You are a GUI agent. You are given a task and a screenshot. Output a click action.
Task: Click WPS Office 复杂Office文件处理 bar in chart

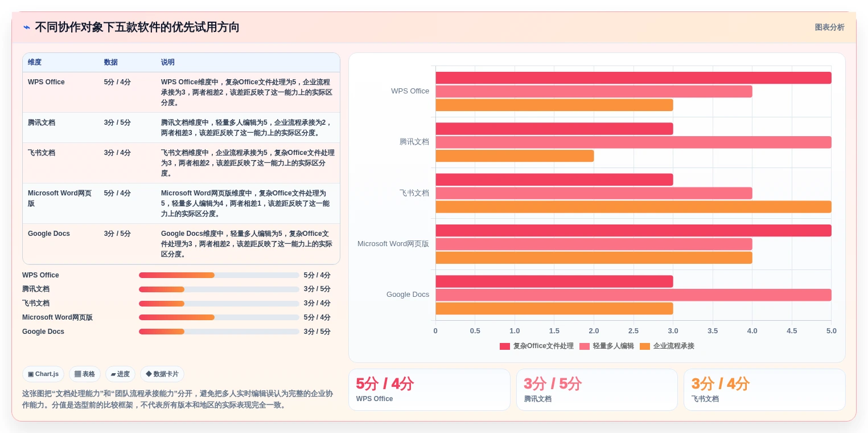633,78
